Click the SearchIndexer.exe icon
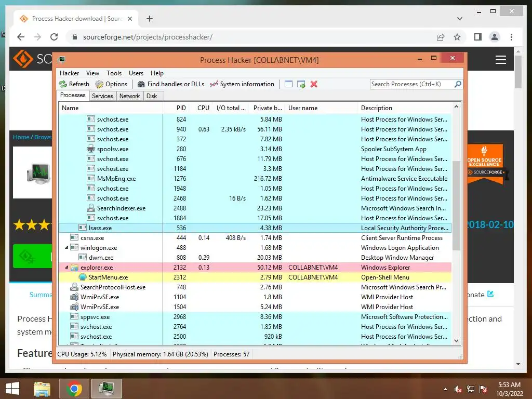 click(x=90, y=208)
